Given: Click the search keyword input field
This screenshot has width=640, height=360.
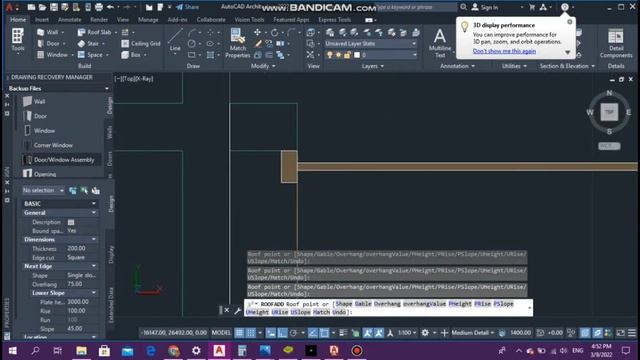Looking at the screenshot, I should click(x=416, y=7).
